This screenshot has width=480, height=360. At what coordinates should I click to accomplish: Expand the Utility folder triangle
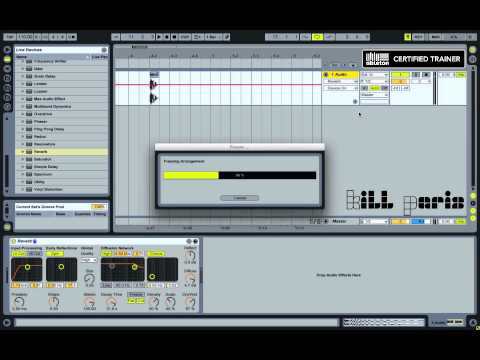(x=23, y=182)
